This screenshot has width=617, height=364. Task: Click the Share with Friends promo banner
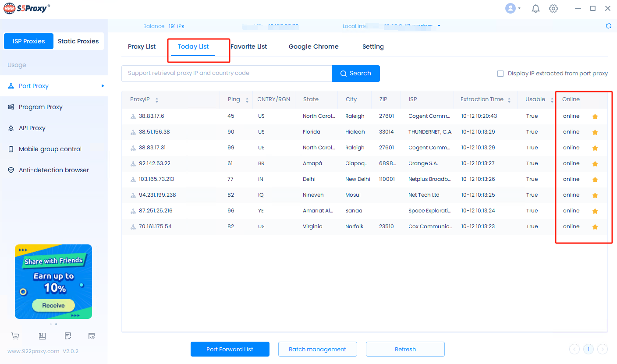click(53, 282)
